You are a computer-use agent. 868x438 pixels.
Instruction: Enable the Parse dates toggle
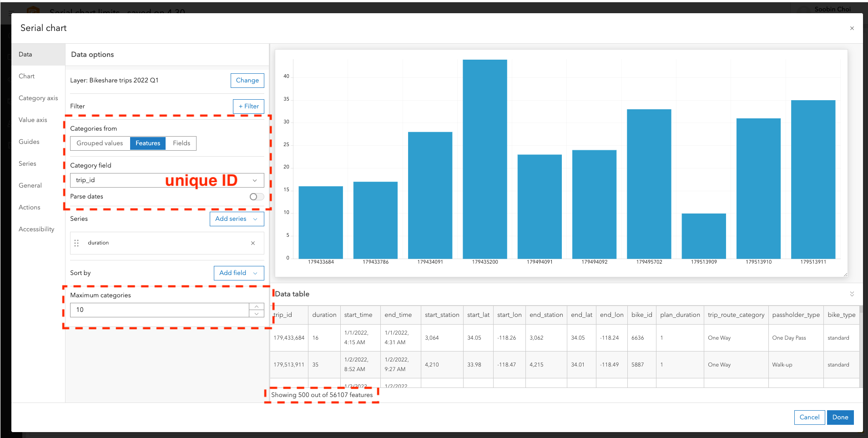256,196
